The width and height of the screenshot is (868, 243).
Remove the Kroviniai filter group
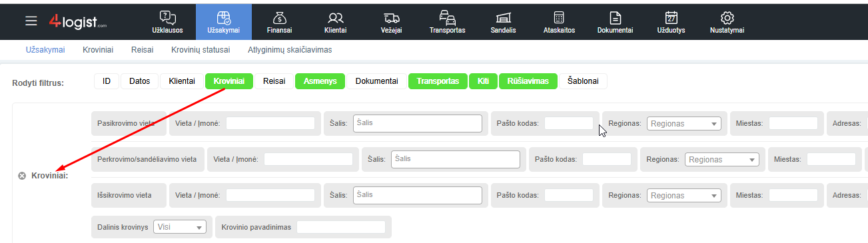coord(22,176)
